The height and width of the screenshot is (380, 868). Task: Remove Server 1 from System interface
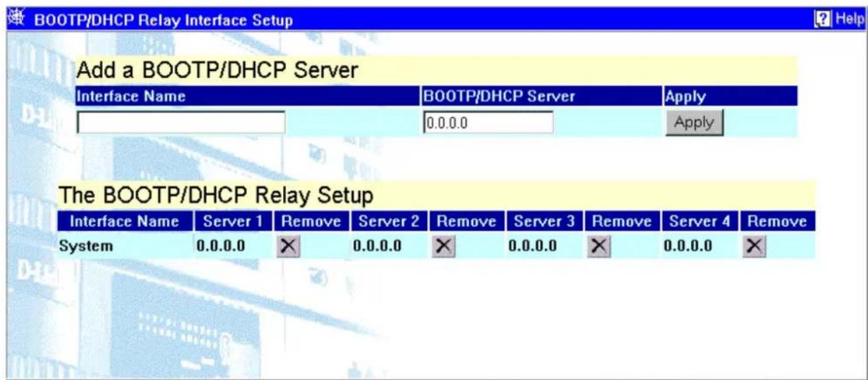tap(286, 247)
